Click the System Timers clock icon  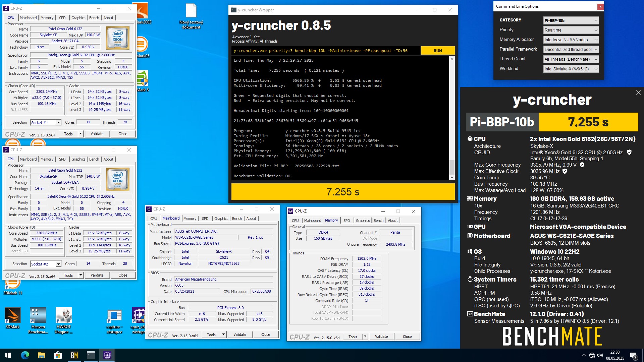coord(470,280)
